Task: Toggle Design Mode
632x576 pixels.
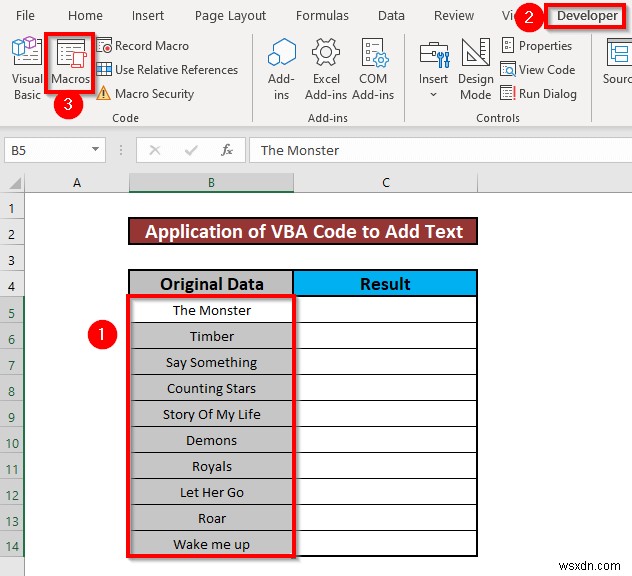Action: [476, 69]
